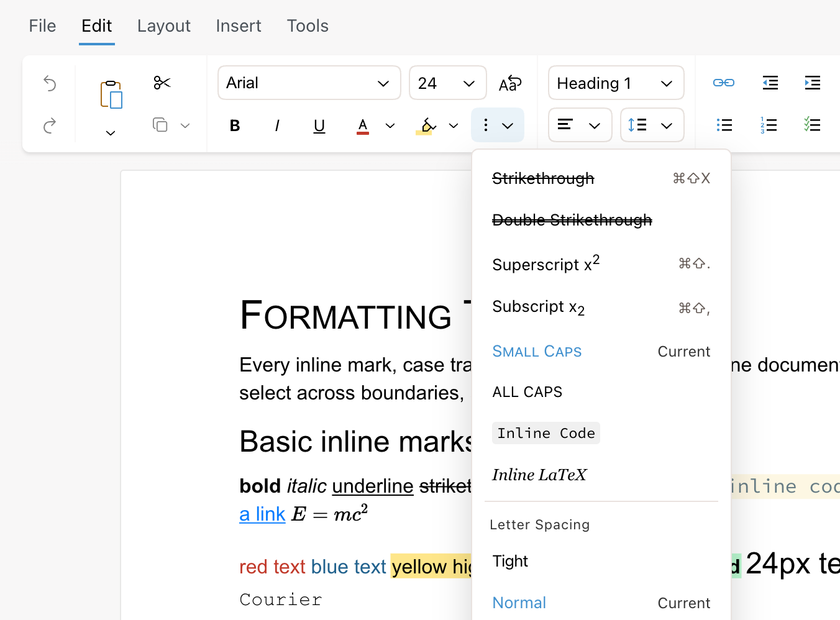This screenshot has width=840, height=620.
Task: Switch to the Tools tab
Action: [308, 26]
